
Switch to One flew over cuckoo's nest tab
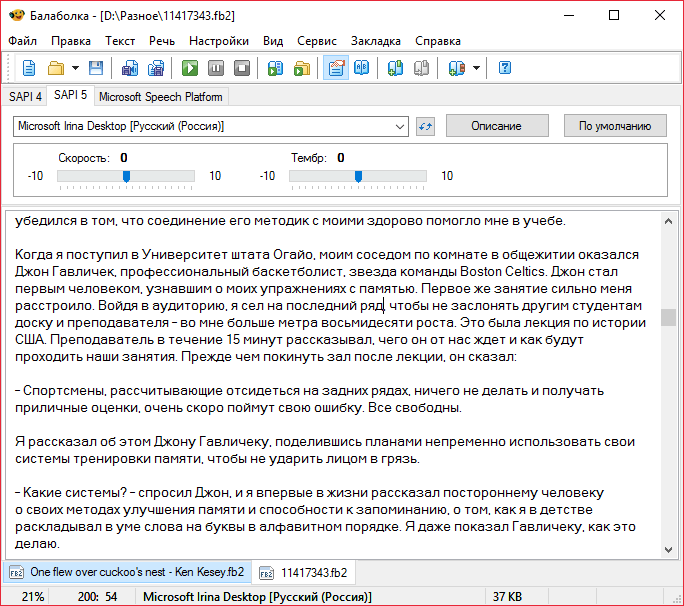127,572
